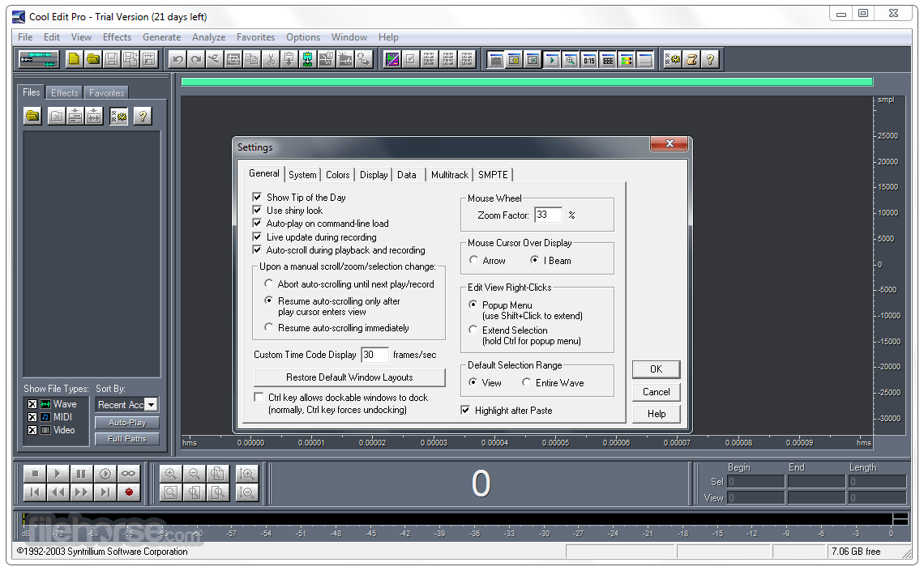Screen dimensions: 924x571
Task: Click the Auto-Play button
Action: click(x=126, y=423)
